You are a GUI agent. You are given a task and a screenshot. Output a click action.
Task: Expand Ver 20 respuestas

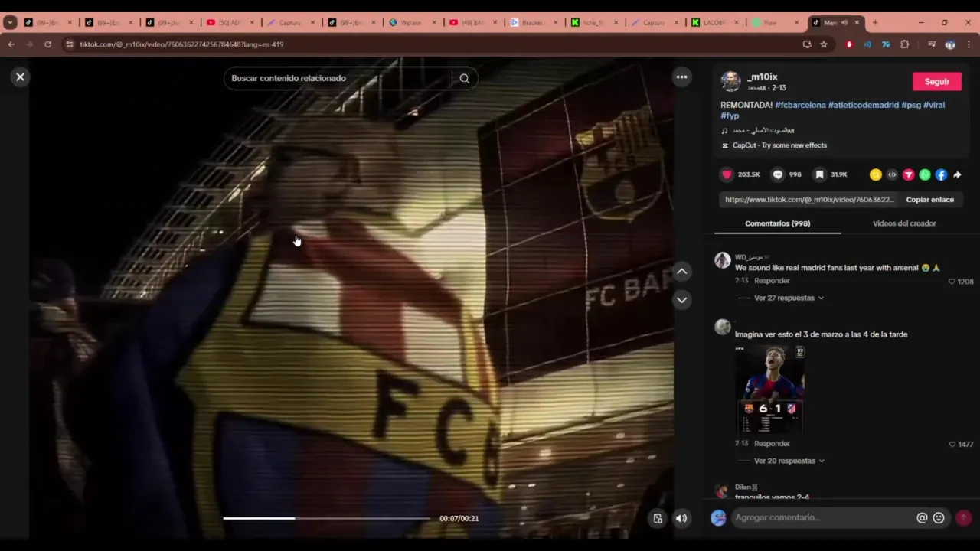pos(789,461)
